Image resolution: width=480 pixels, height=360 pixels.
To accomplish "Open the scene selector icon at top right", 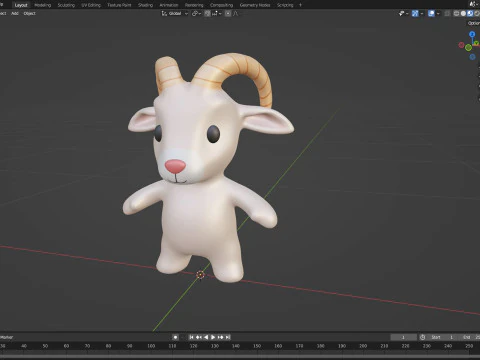I will coord(473,4).
